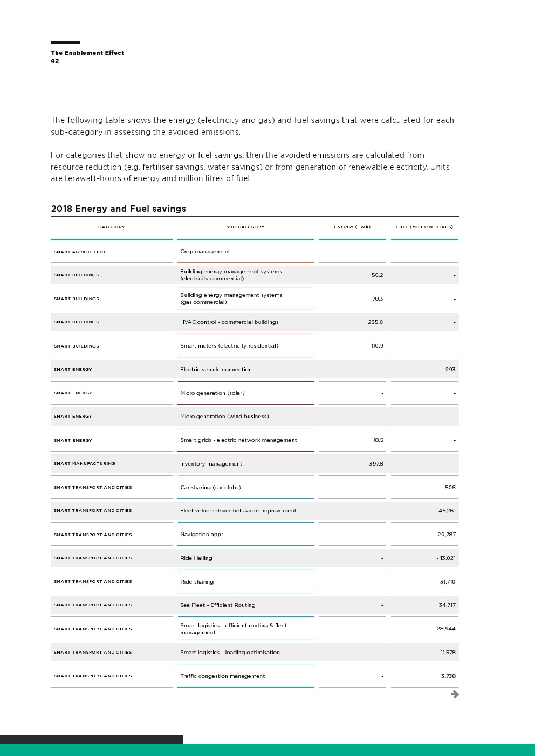Click the Fleet vehicle driver behaviour fuel value 45,261
The image size is (535, 756).
(447, 511)
